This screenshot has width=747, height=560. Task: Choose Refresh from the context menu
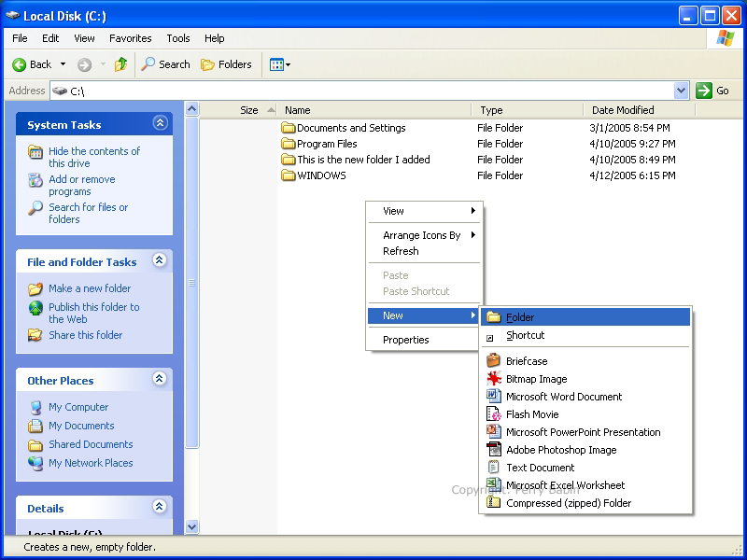click(x=426, y=251)
